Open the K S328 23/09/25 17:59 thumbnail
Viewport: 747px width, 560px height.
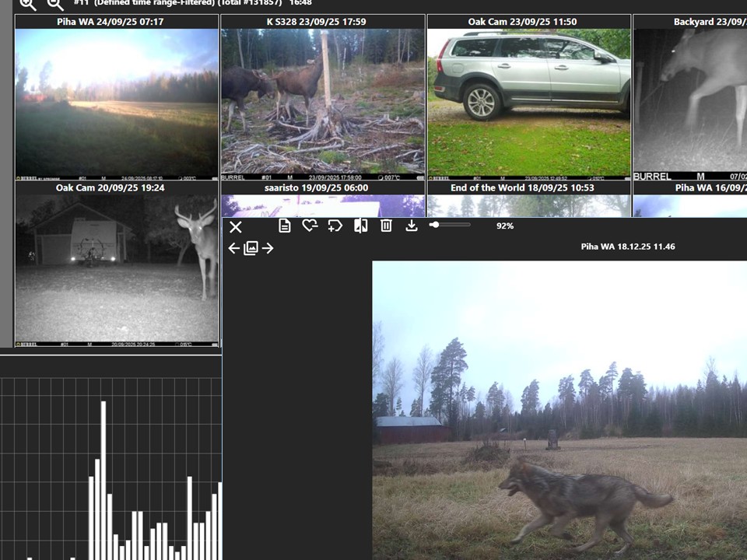[322, 104]
